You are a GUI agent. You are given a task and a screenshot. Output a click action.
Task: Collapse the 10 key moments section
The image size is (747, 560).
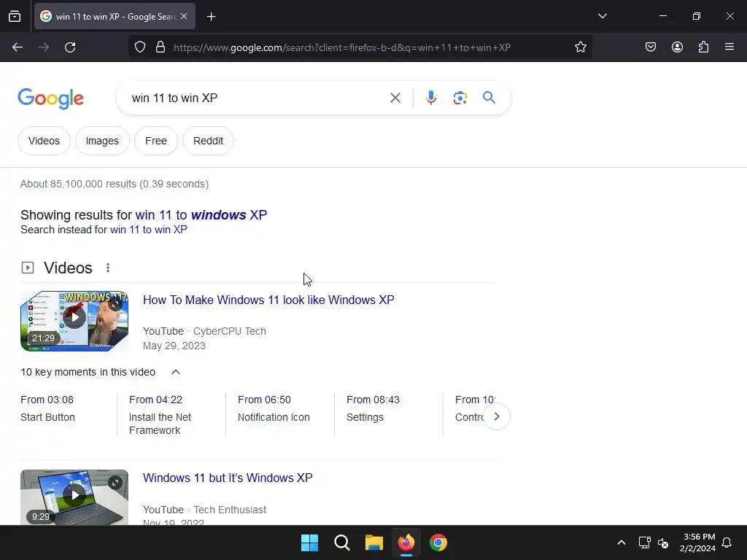tap(176, 373)
